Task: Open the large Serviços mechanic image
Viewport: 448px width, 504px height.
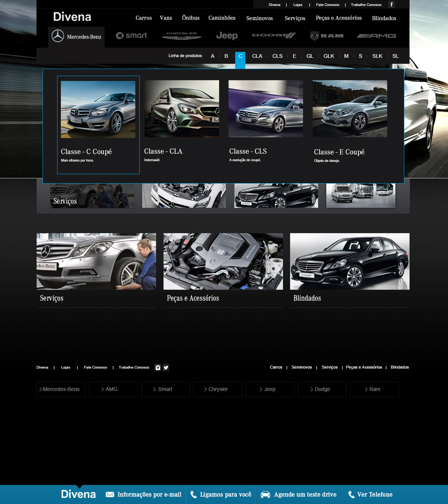Action: pos(96,262)
